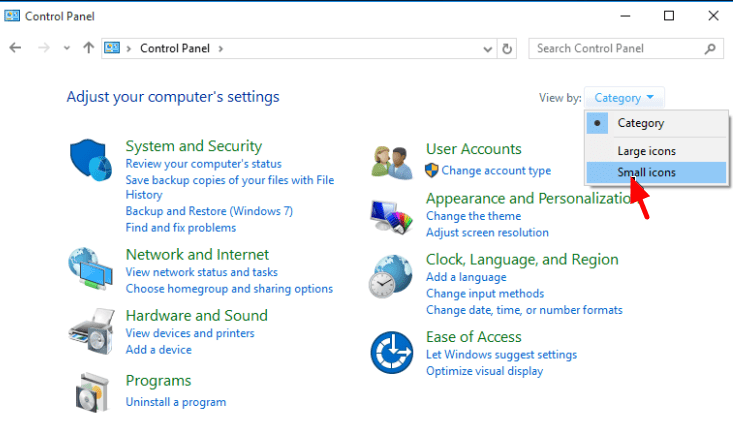Open the Appearance and Personalization monitor icon
The width and height of the screenshot is (733, 432).
pos(391,216)
